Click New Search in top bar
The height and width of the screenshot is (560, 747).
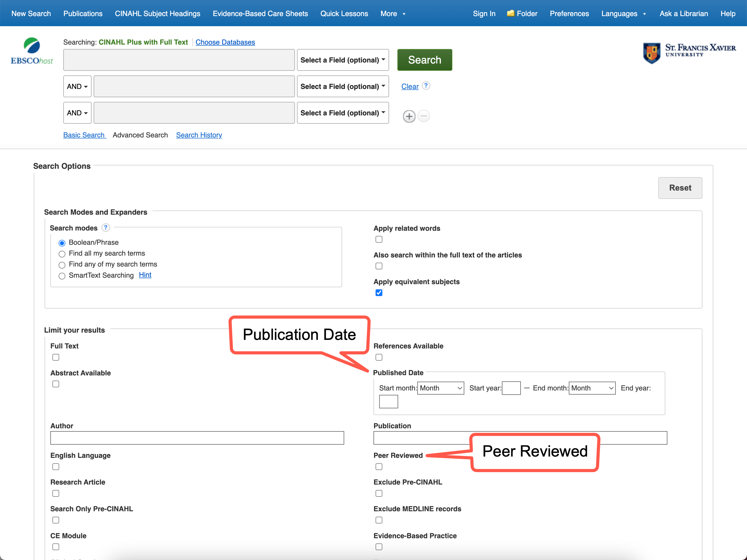point(31,13)
